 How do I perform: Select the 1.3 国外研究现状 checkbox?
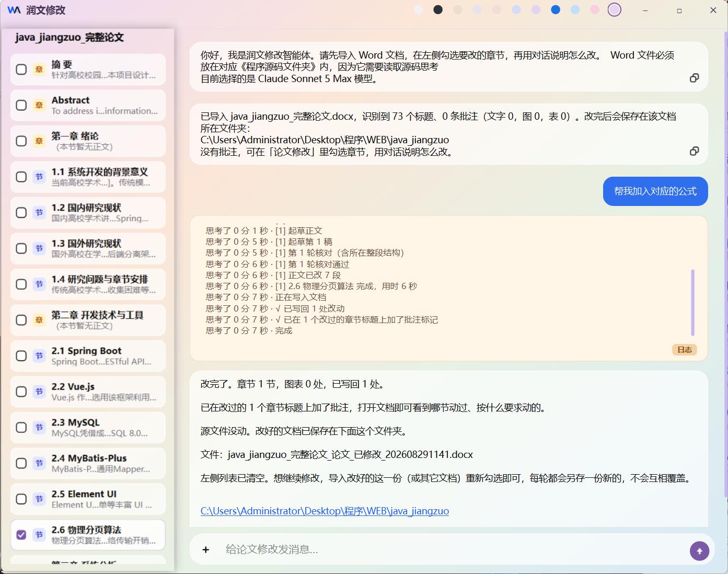tap(21, 248)
